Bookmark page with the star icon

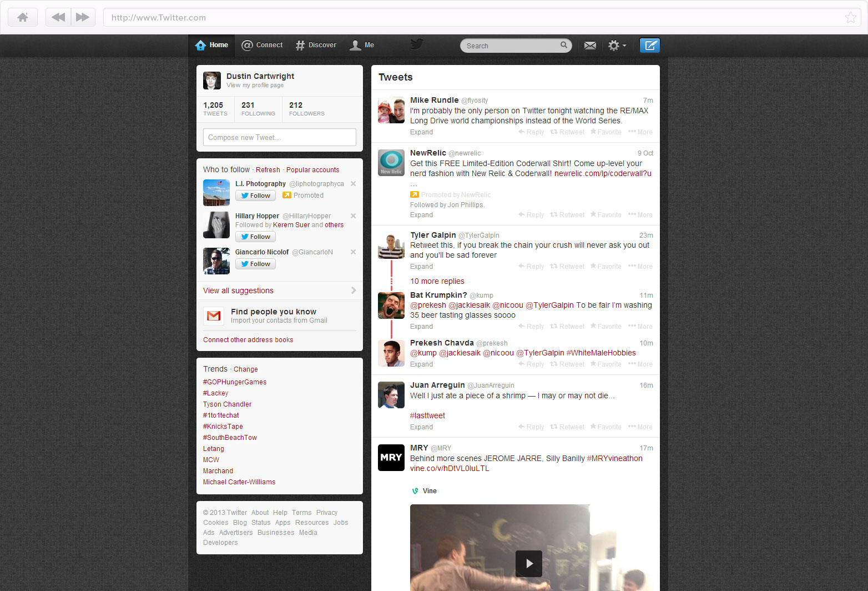(850, 17)
